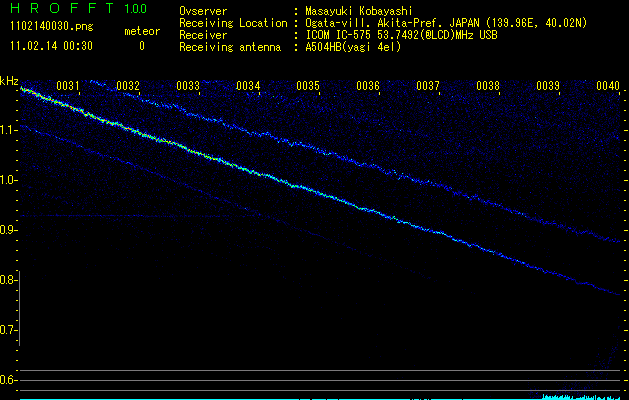Click the 0031 time marker
The height and width of the screenshot is (400, 629).
coord(67,85)
